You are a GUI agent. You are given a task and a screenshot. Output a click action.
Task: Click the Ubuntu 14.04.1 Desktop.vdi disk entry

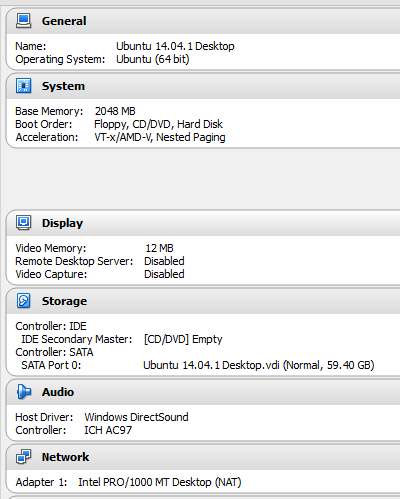point(259,365)
